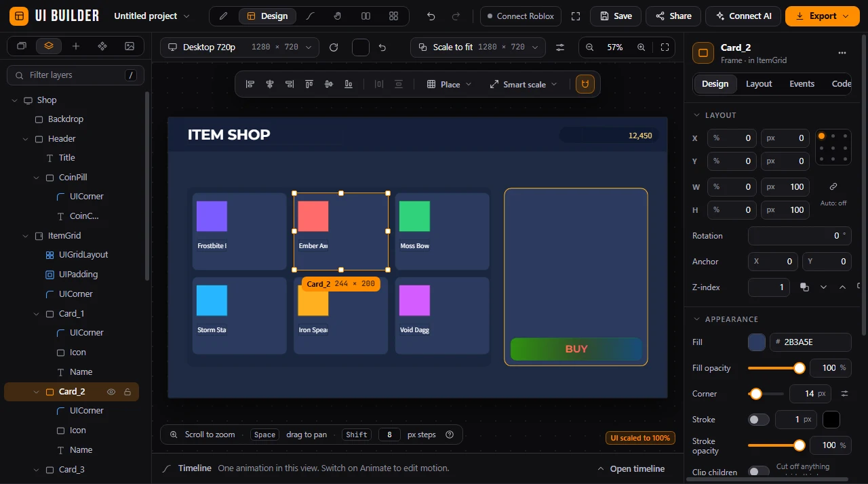Toggle the Stroke switch
The width and height of the screenshot is (868, 484).
pyautogui.click(x=759, y=420)
